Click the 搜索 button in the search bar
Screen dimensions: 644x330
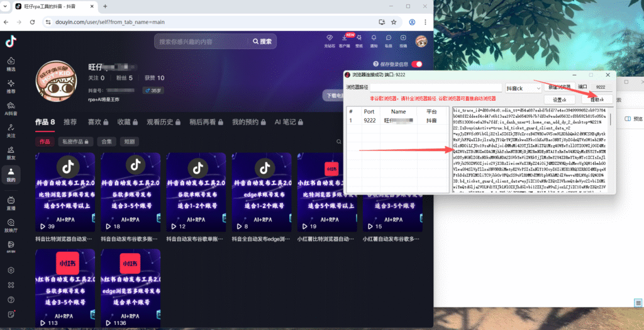(262, 42)
